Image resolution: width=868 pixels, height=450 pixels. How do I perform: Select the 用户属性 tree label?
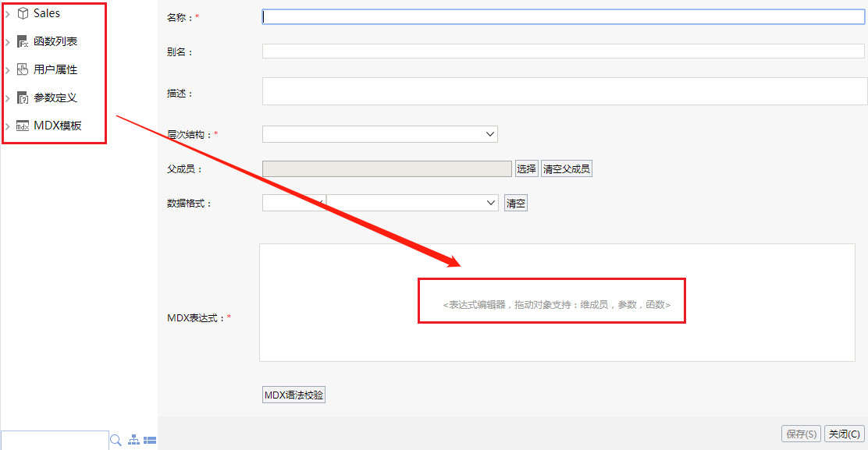(x=55, y=69)
